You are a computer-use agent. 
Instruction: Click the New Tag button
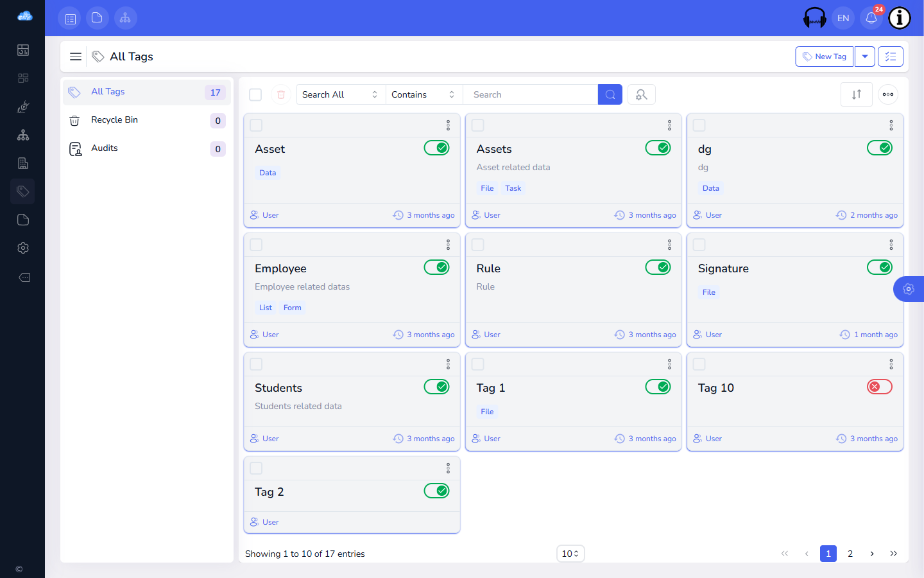pyautogui.click(x=825, y=57)
